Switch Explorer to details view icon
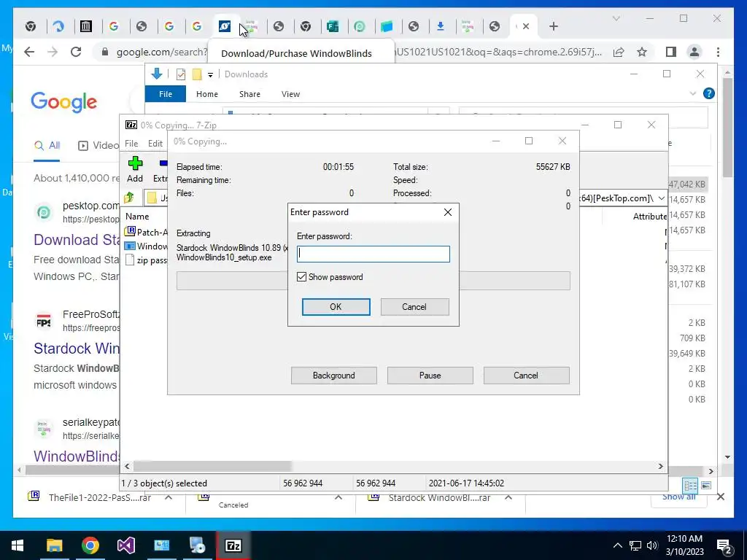The height and width of the screenshot is (560, 747). [x=690, y=485]
